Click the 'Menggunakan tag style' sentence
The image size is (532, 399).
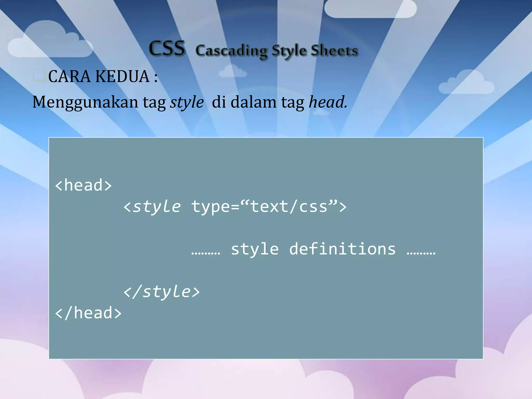click(190, 102)
